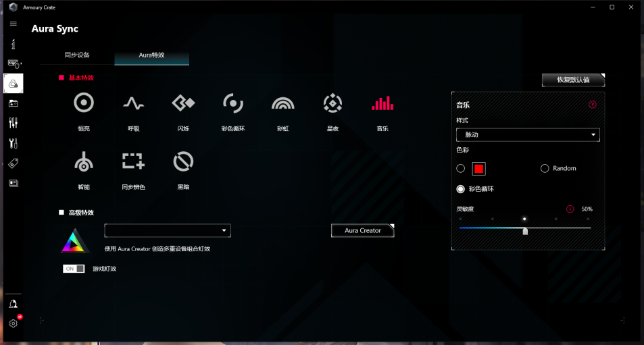Select the Aura Sync sidebar icon
Screen dimensions: 644x345
[13, 84]
